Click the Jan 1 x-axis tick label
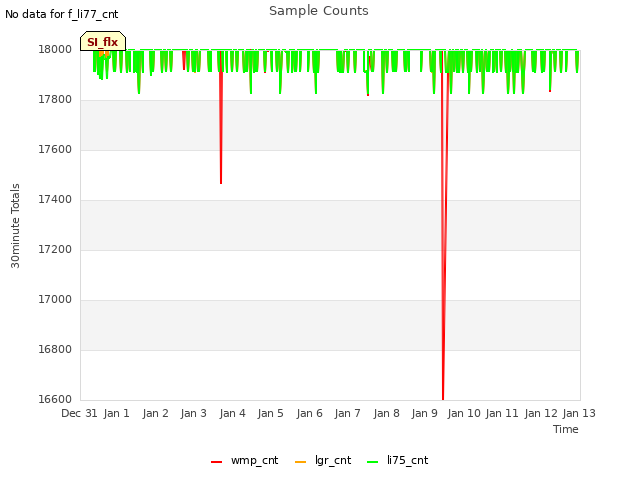 point(116,413)
